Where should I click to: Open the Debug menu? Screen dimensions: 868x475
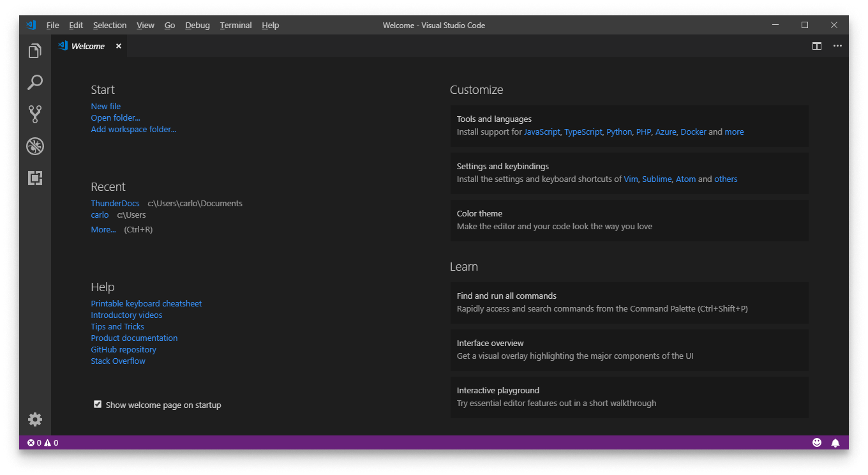point(197,25)
